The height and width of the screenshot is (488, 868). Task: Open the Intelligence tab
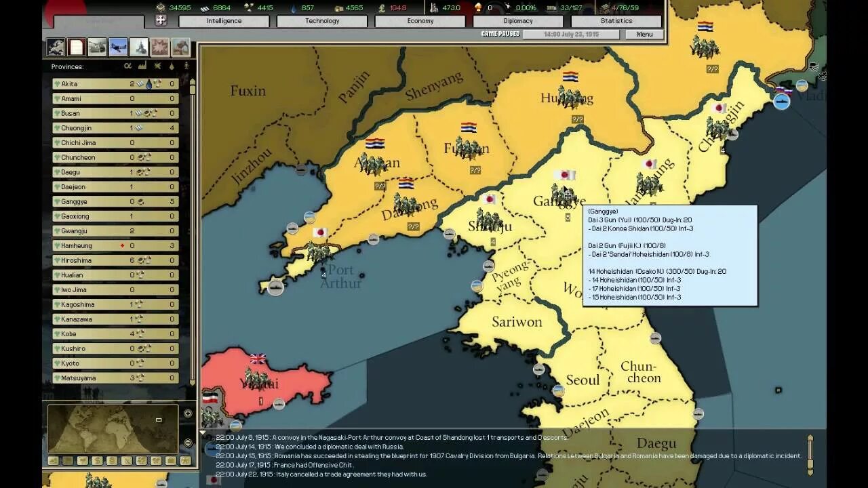[224, 21]
